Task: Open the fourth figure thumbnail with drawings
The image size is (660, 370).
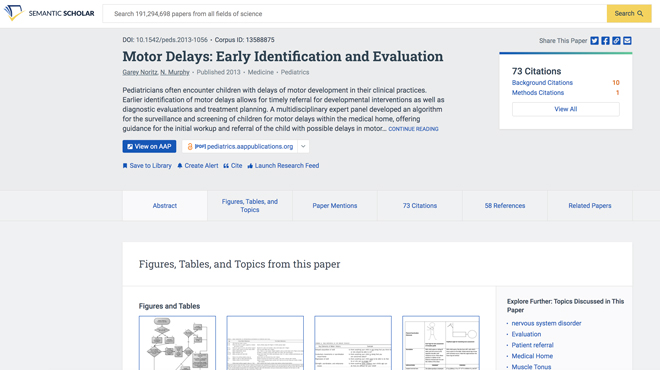Action: pyautogui.click(x=441, y=343)
